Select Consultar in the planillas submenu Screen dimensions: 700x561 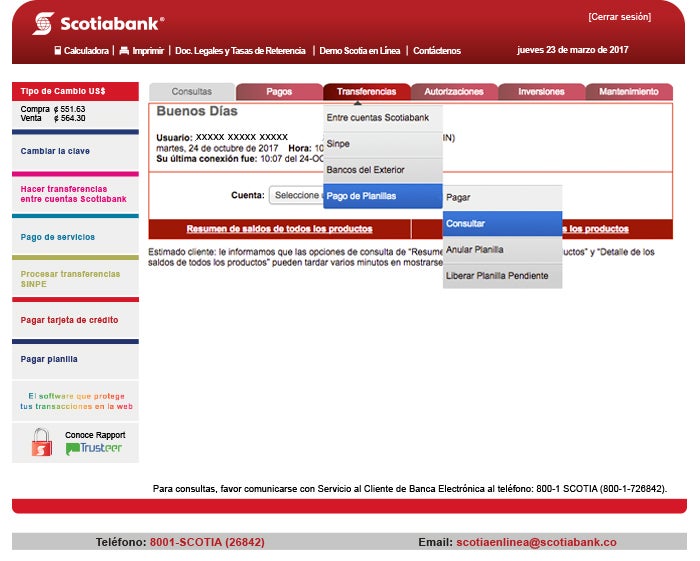pos(502,224)
